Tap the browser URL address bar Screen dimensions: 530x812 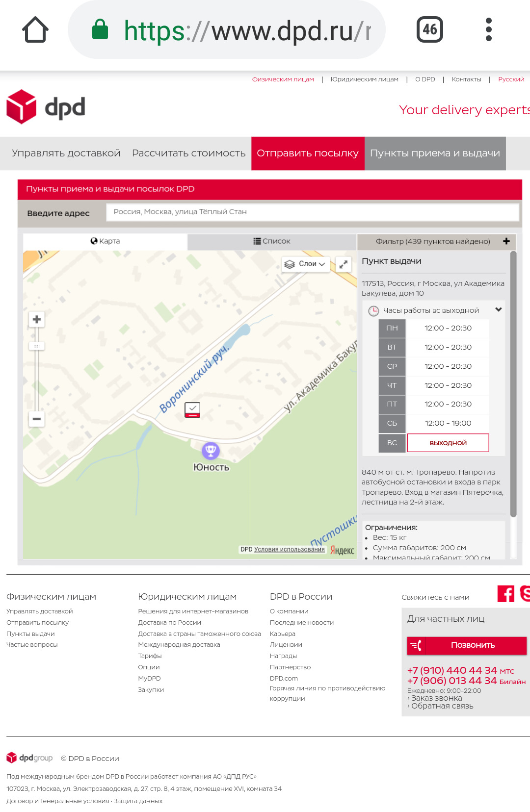tap(227, 29)
